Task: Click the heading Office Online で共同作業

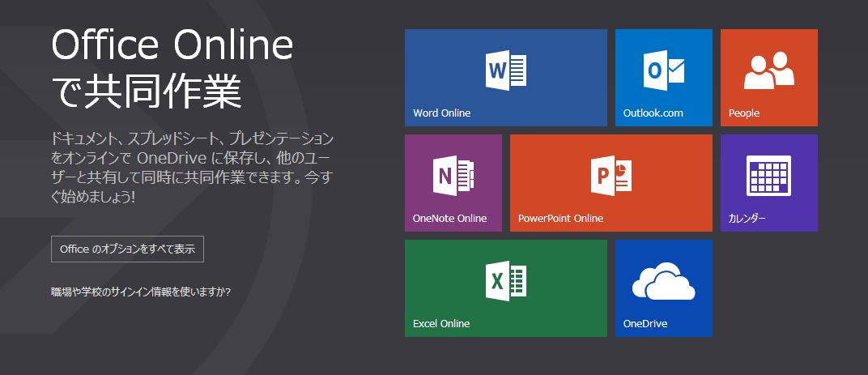Action: 172,67
